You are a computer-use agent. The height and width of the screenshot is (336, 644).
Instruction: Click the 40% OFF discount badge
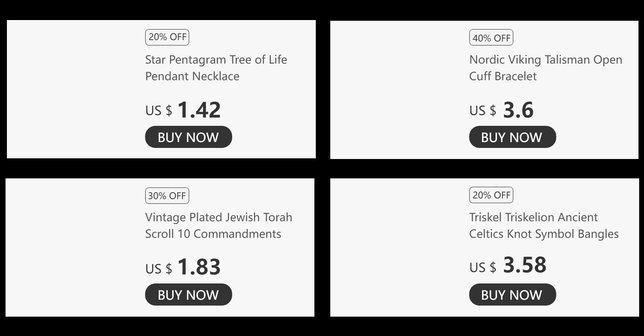491,37
